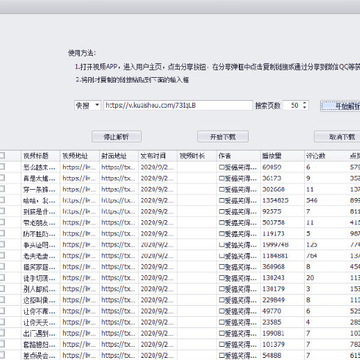Tick the checkbox for the 1184881 plays row
Viewport: 360px width, 360px height.
(2, 255)
